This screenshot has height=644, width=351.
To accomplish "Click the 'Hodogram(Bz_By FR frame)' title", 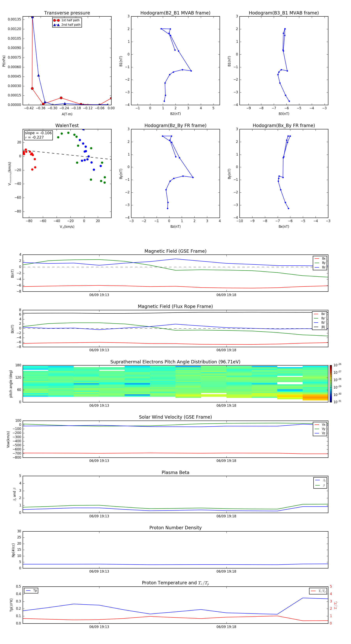I will pyautogui.click(x=175, y=125).
